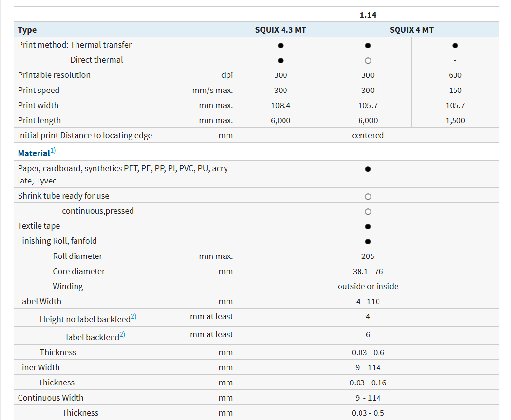Select 'Initial print Distance to locating edge' label
The image size is (511, 420).
tap(85, 135)
